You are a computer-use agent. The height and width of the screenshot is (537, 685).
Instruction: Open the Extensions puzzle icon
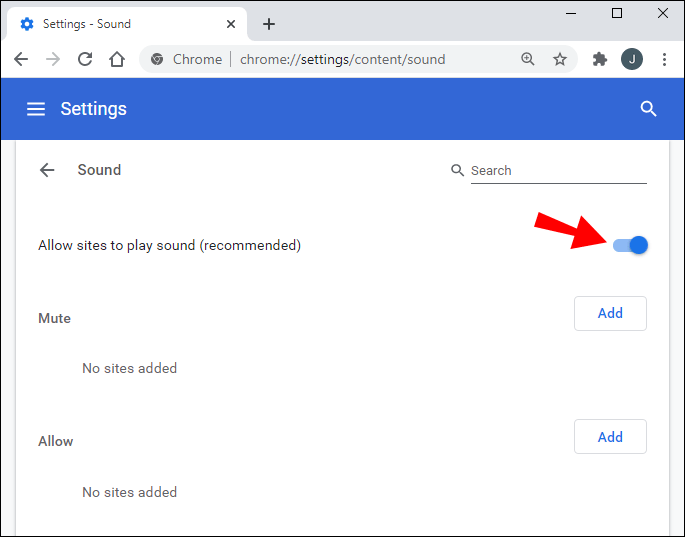coord(600,59)
